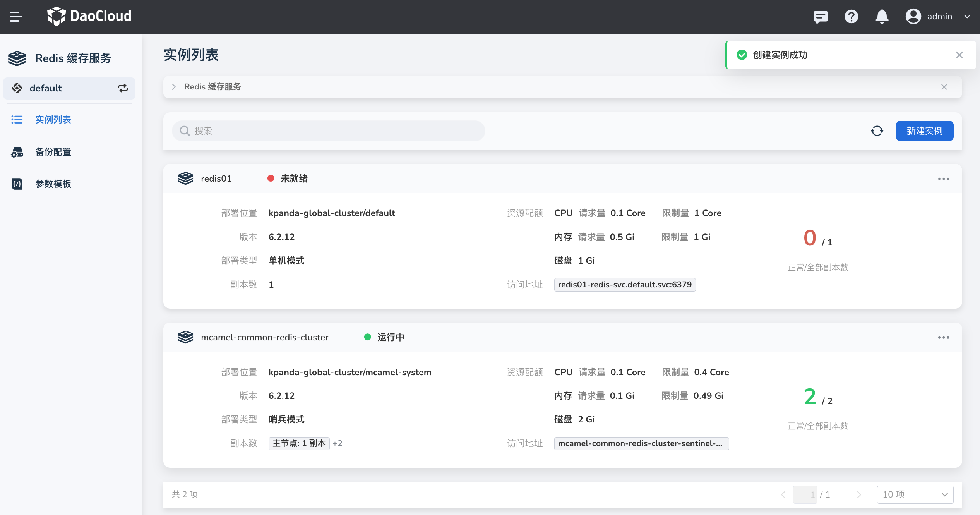Open more options for mcamel-common-redis-cluster
The height and width of the screenshot is (515, 980).
coord(943,338)
